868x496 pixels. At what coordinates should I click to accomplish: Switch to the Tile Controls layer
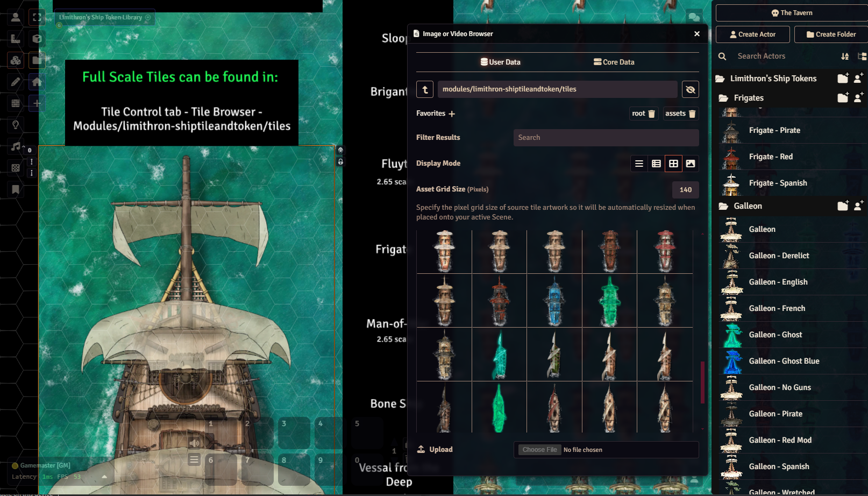tap(16, 60)
